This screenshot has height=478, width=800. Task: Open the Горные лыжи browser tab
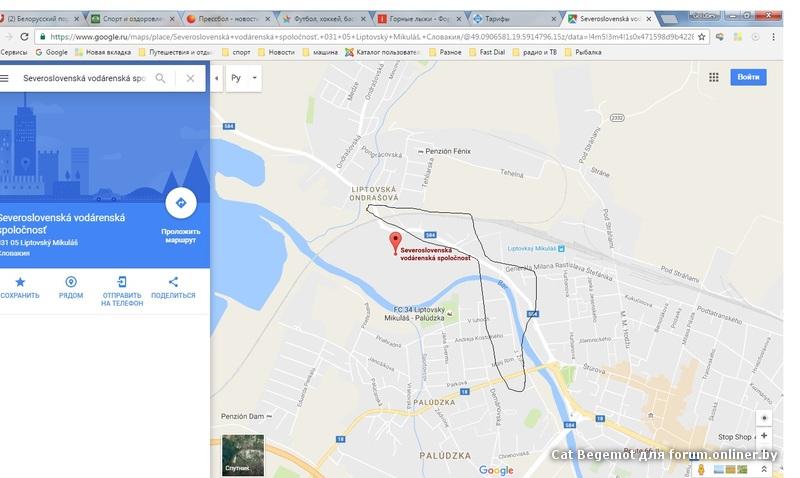(420, 19)
